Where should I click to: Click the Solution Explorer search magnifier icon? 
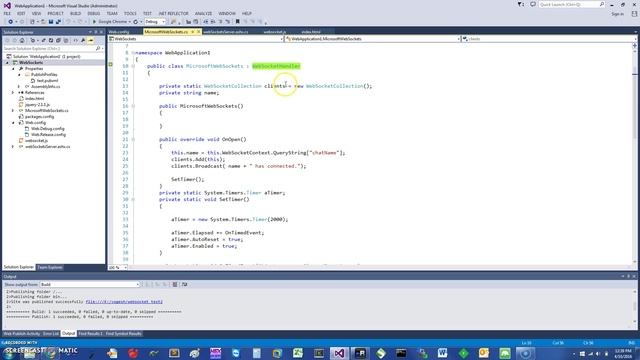pos(98,48)
